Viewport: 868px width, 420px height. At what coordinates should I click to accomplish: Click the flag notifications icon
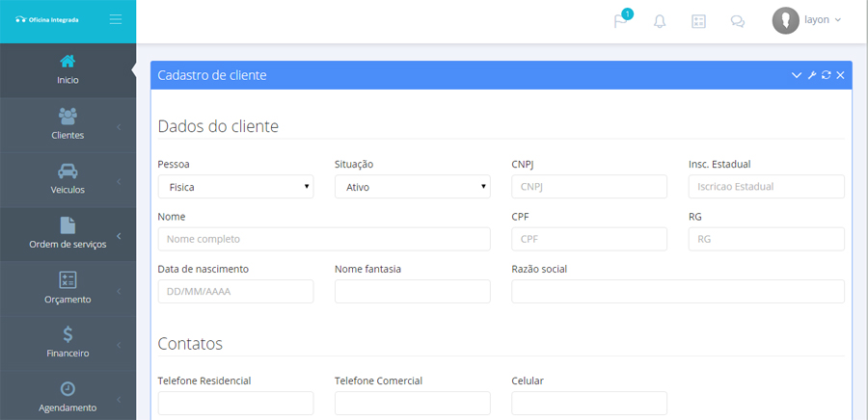(x=621, y=21)
